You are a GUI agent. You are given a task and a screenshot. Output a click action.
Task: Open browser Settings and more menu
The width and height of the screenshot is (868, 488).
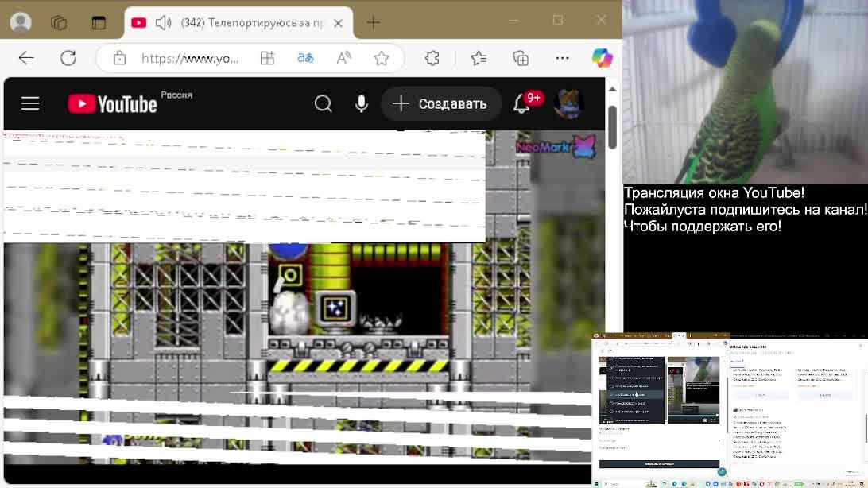click(x=563, y=58)
